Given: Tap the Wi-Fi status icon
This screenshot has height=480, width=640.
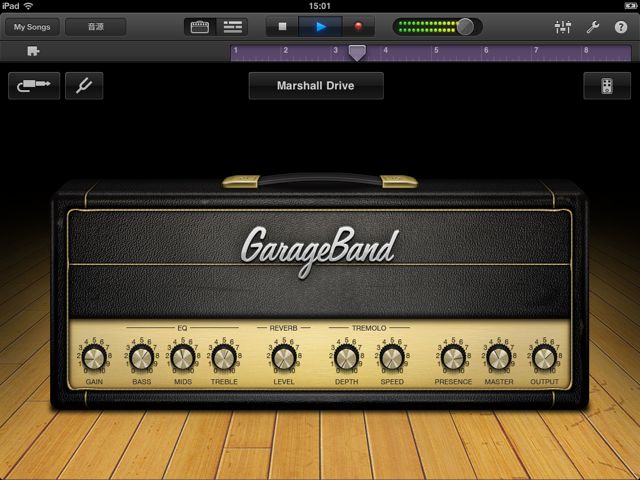Looking at the screenshot, I should (28, 6).
